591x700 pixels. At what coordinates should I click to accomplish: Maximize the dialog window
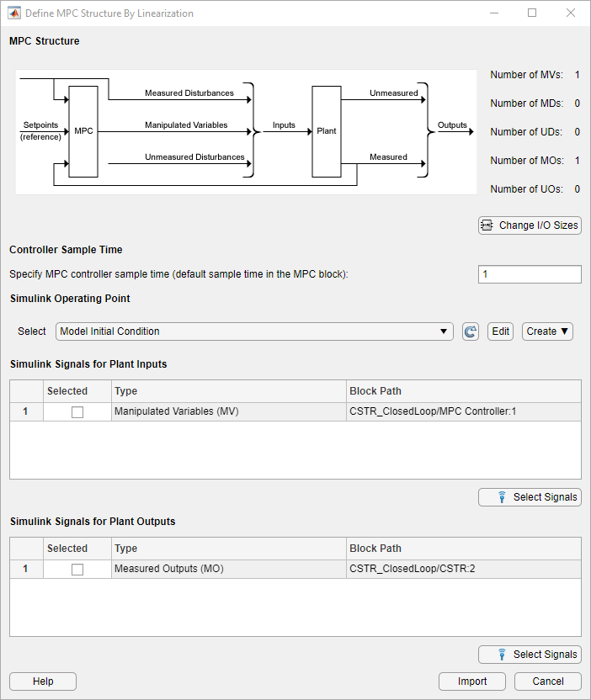click(532, 13)
